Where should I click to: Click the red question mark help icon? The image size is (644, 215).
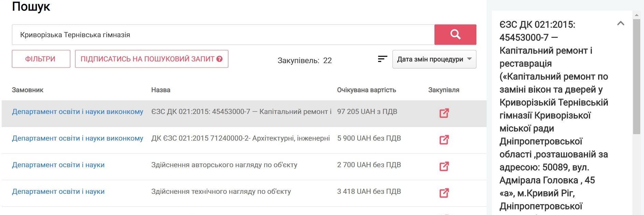[219, 59]
